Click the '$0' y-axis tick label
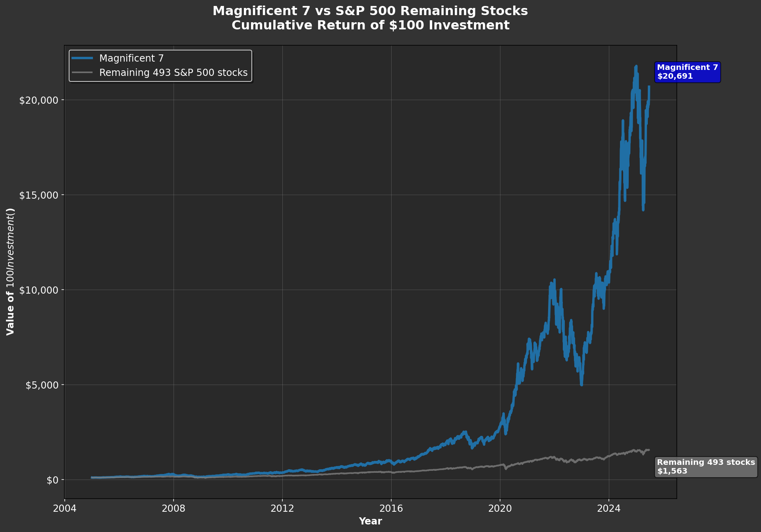The height and width of the screenshot is (532, 761). tap(53, 480)
